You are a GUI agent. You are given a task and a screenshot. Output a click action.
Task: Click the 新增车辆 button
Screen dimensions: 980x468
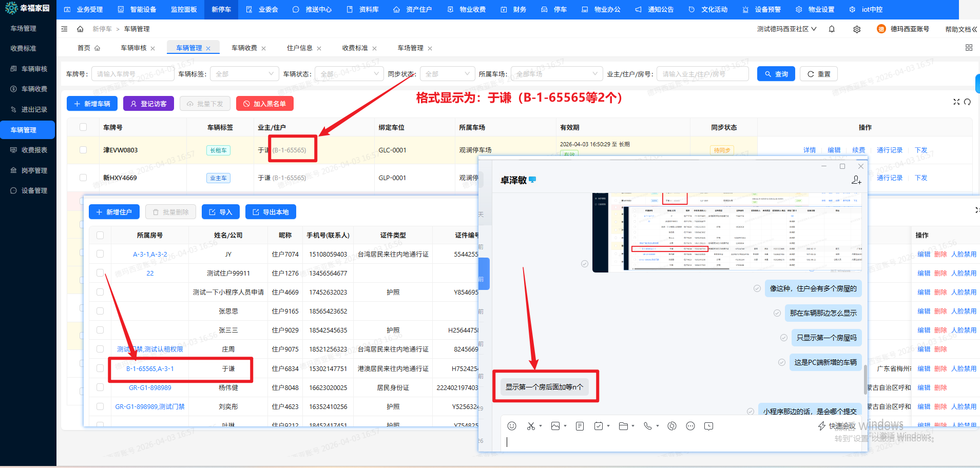(x=92, y=104)
